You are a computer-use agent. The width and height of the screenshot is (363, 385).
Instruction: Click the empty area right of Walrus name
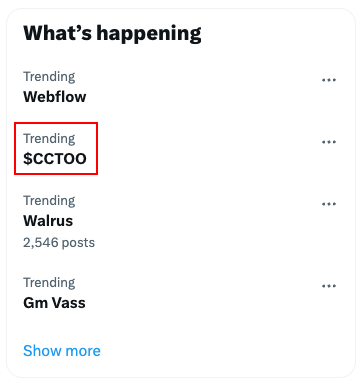click(197, 221)
